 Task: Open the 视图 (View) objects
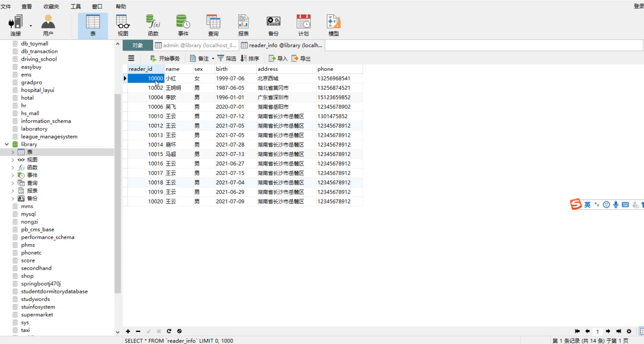(123, 25)
